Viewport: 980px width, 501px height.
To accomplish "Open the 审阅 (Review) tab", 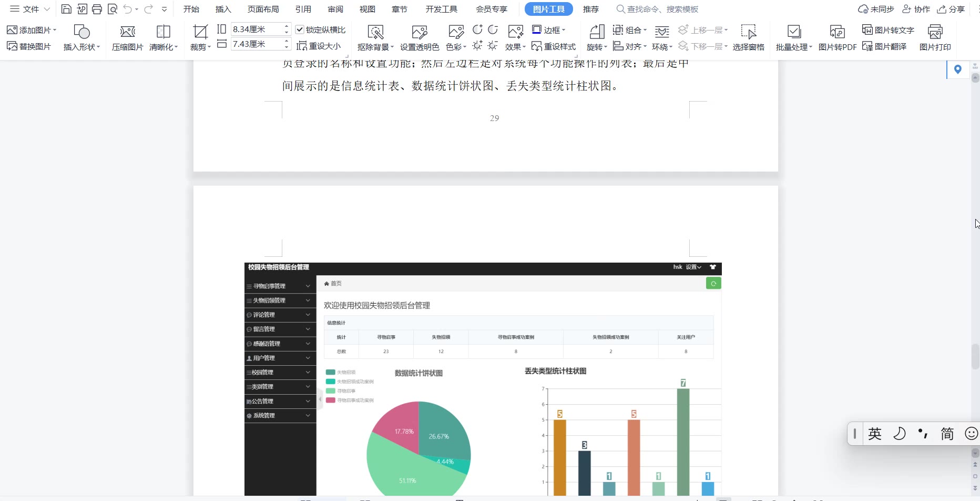I will pyautogui.click(x=335, y=9).
